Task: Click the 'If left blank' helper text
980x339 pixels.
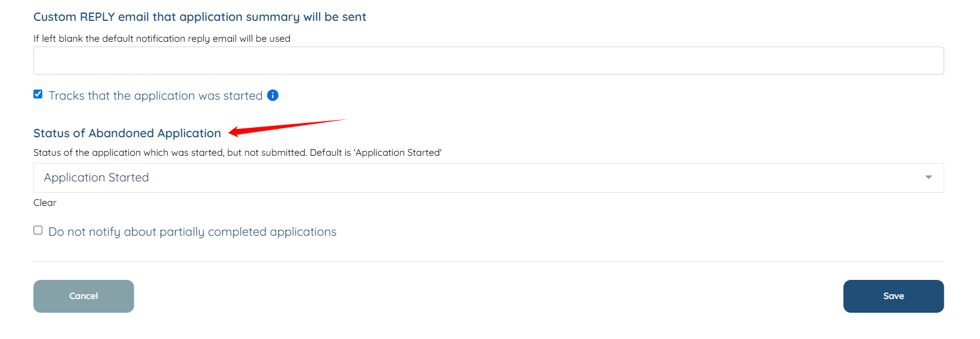Action: pos(162,39)
